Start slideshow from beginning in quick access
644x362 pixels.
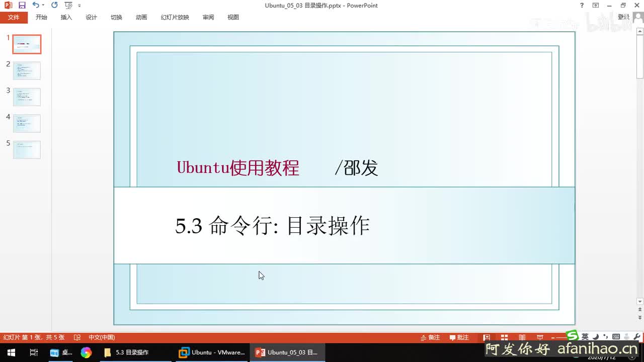(68, 5)
